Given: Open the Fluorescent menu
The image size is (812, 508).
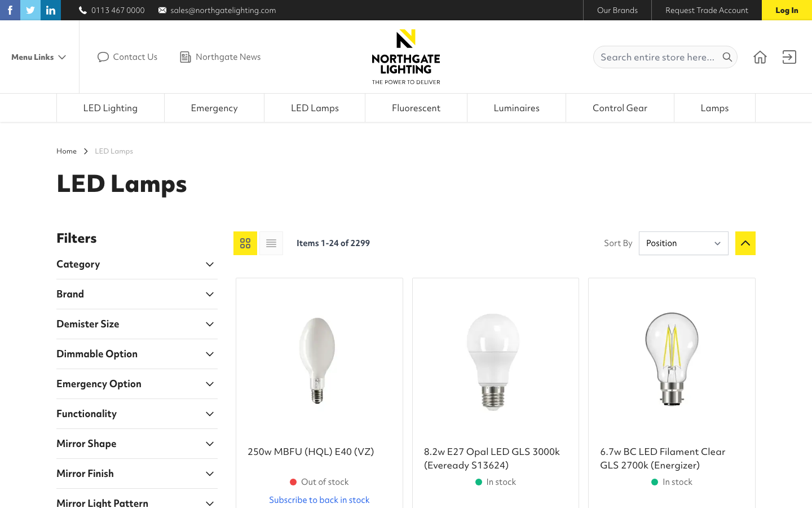Looking at the screenshot, I should tap(416, 108).
